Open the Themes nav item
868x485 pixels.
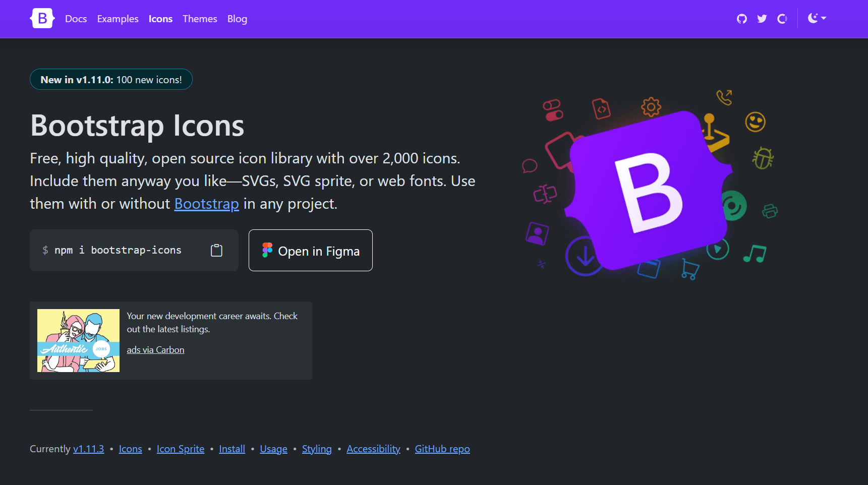[200, 19]
